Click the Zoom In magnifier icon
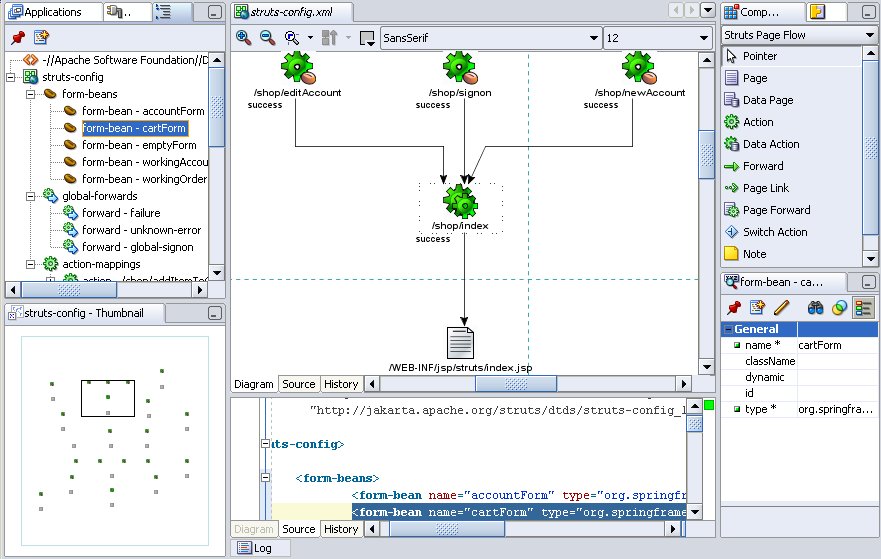Viewport: 881px width, 559px height. point(244,38)
